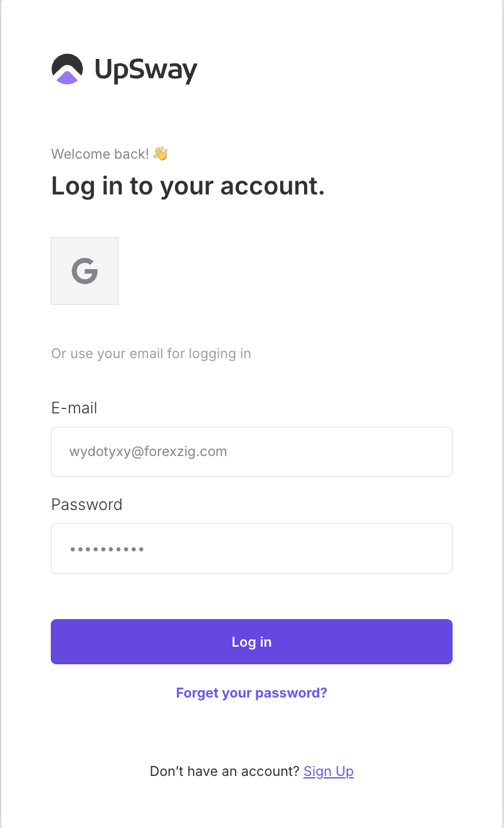Image resolution: width=504 pixels, height=828 pixels.
Task: Open the "Forget your password?" link
Action: click(251, 693)
